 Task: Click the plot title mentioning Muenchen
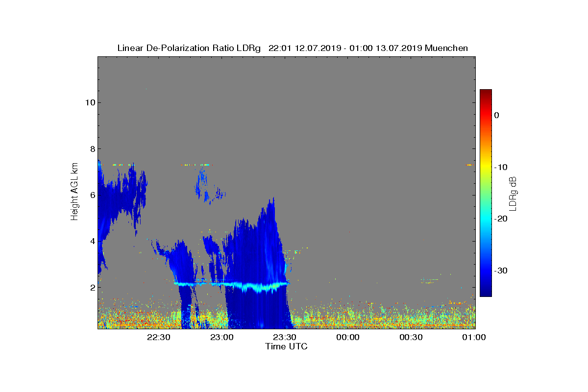click(x=293, y=48)
